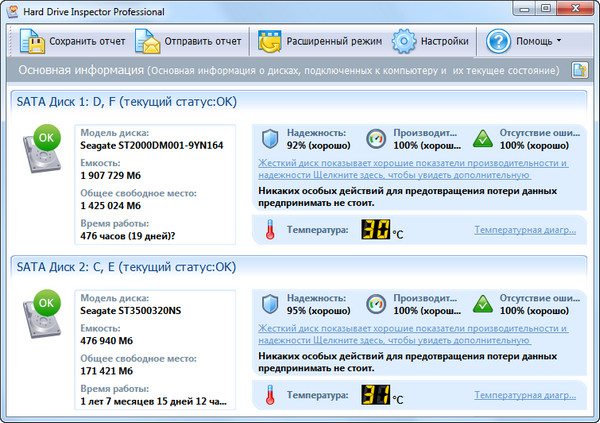Open the Помощь menu
Screen dimensions: 600x423
[534, 41]
